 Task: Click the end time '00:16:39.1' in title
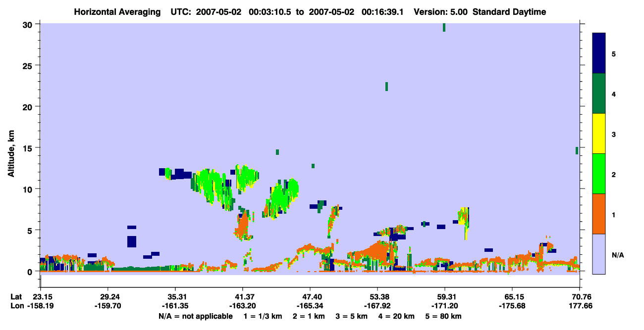tap(383, 12)
